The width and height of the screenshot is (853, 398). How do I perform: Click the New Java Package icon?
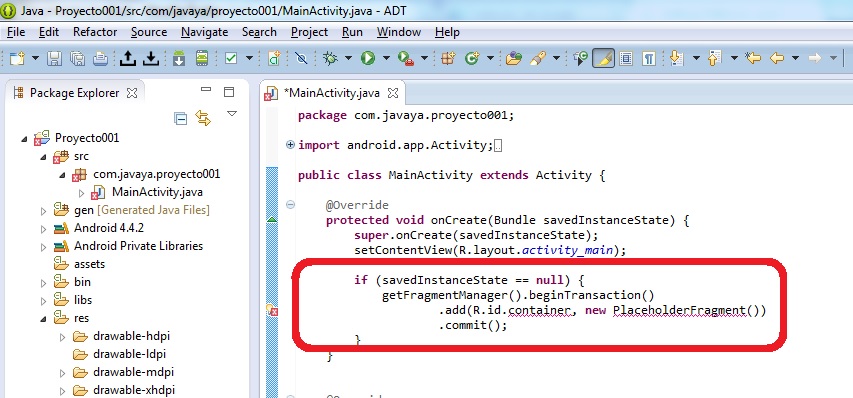[448, 58]
